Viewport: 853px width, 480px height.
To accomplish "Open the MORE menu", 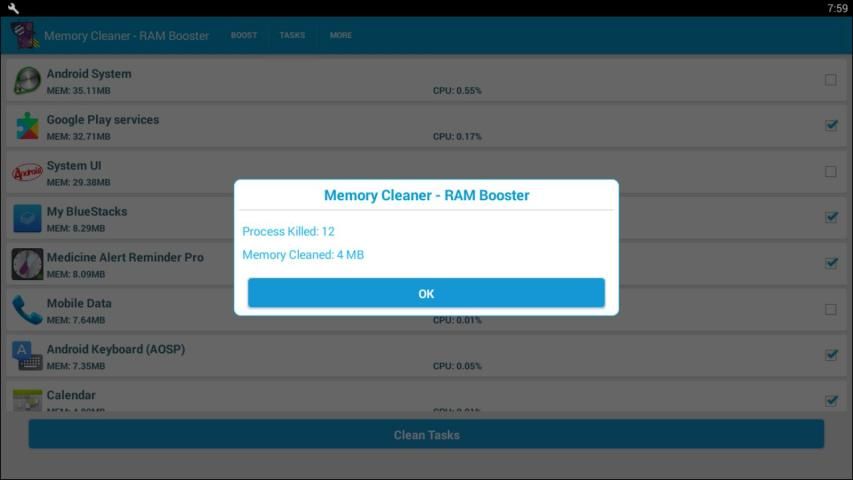I will tap(341, 36).
